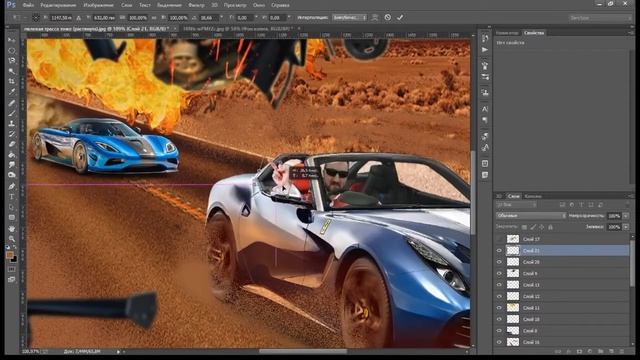Image resolution: width=640 pixels, height=360 pixels.
Task: Click the link width-height proportions icon
Action: 153,18
